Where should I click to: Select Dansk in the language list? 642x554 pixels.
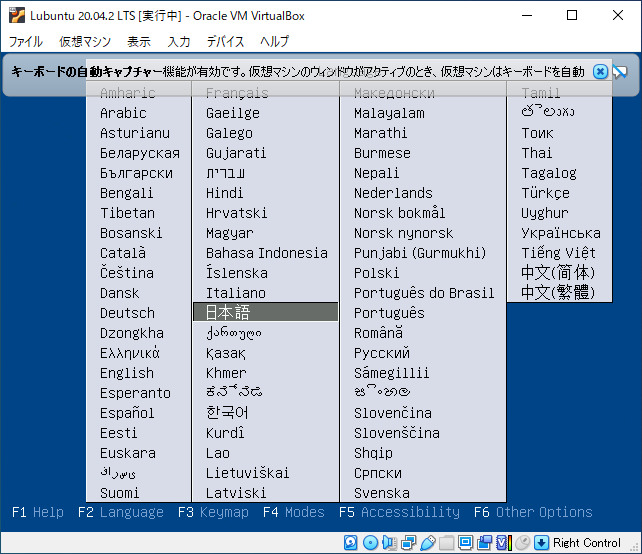pos(120,293)
